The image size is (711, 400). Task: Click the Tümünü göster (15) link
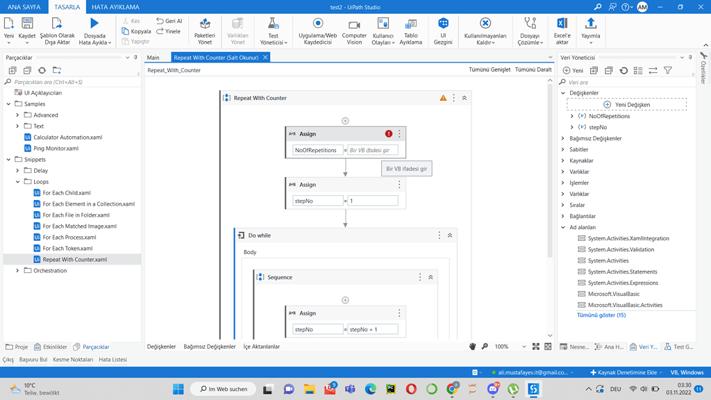(x=601, y=315)
